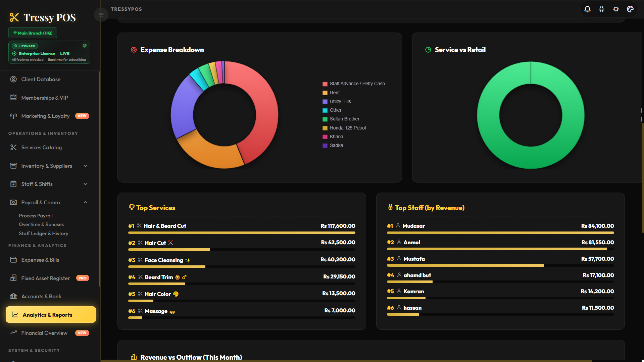Open Staff Ledger & History submenu link
This screenshot has width=644, height=362.
tap(44, 234)
